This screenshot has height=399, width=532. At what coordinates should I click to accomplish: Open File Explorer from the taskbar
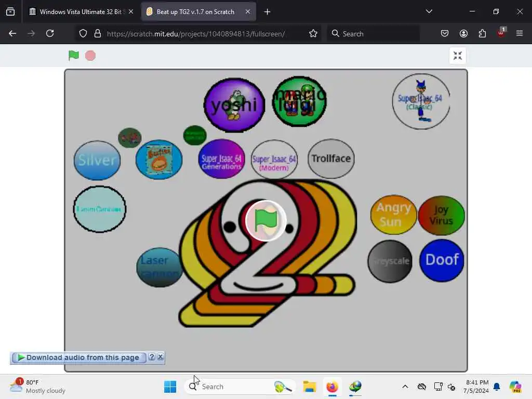click(310, 387)
